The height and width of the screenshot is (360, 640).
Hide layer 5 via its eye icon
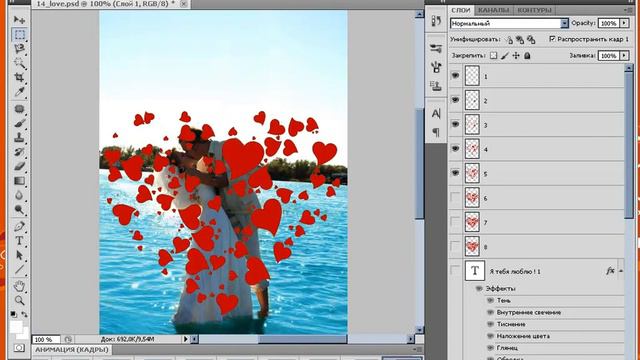click(x=455, y=173)
